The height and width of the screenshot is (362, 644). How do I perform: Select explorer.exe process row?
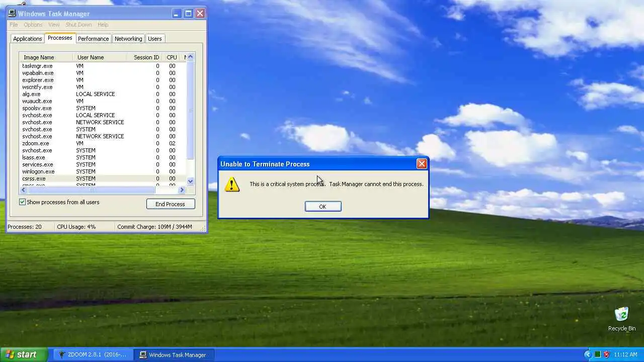click(x=103, y=80)
